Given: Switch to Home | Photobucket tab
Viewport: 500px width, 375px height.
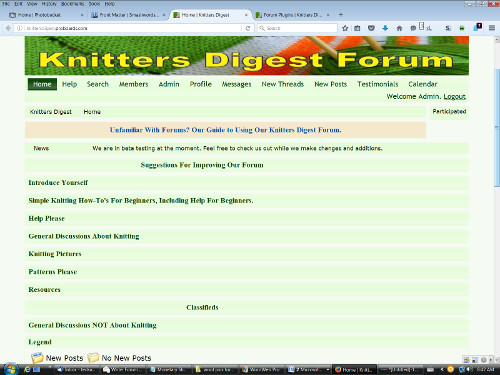Looking at the screenshot, I should pyautogui.click(x=47, y=15).
